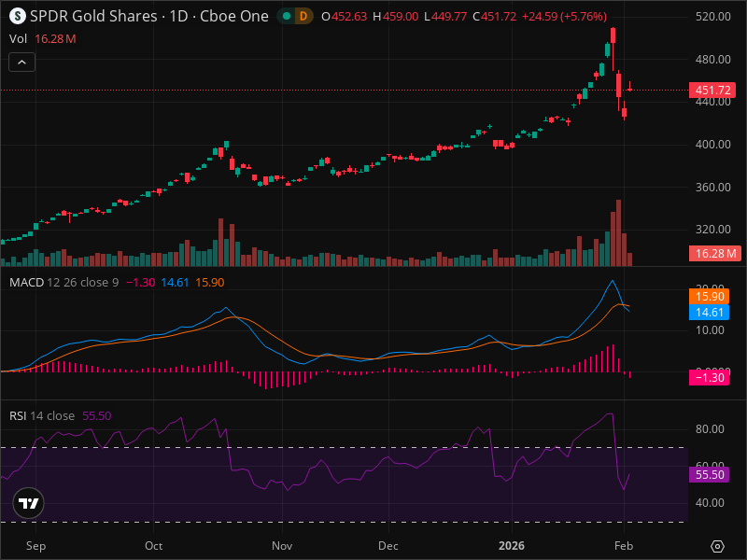The width and height of the screenshot is (747, 560).
Task: Select the MACD 12 26 close 9 legend
Action: tap(63, 283)
